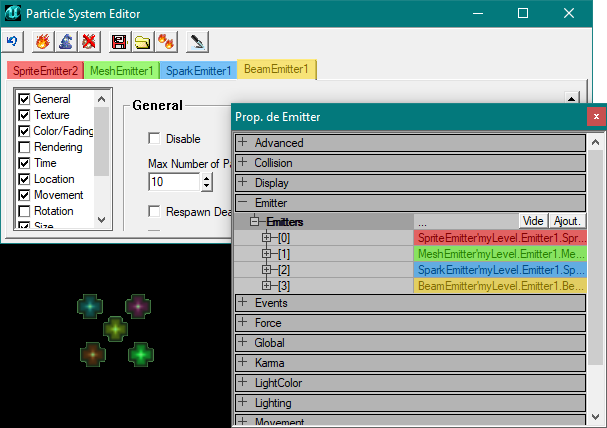This screenshot has width=607, height=428.
Task: Click the double flame toolbar icon
Action: pos(165,42)
